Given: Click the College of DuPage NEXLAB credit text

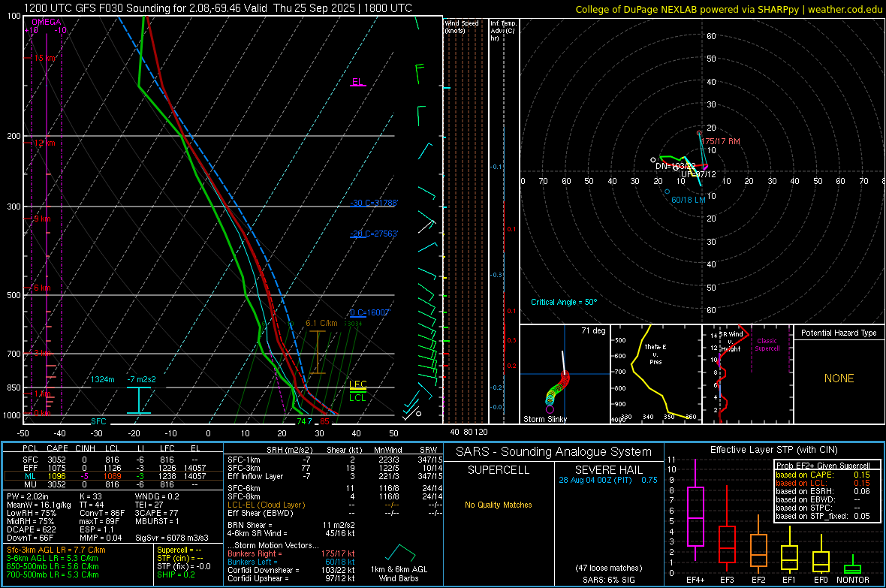Looking at the screenshot, I should click(x=728, y=9).
